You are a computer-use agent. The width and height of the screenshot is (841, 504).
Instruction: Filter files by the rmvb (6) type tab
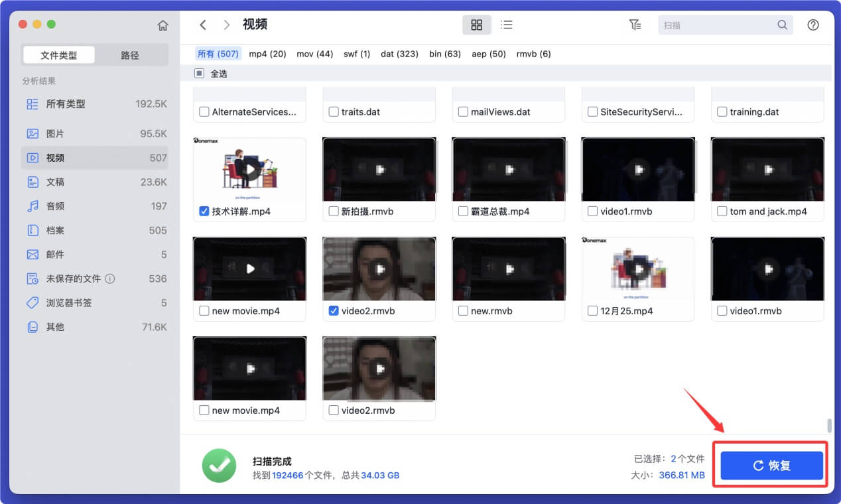[x=533, y=54]
